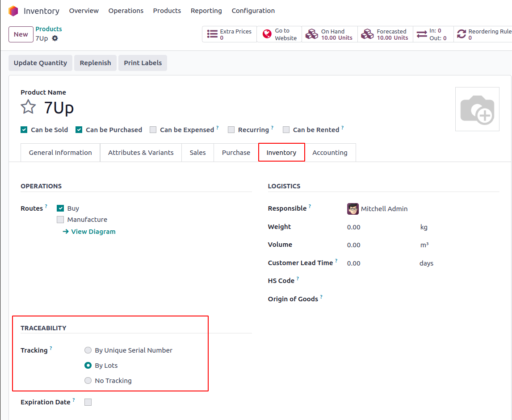Upload a product image via camera placeholder
This screenshot has width=512, height=420.
point(477,109)
